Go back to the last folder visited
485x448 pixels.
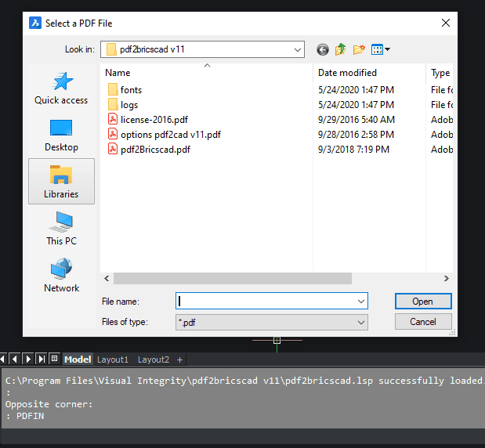322,49
